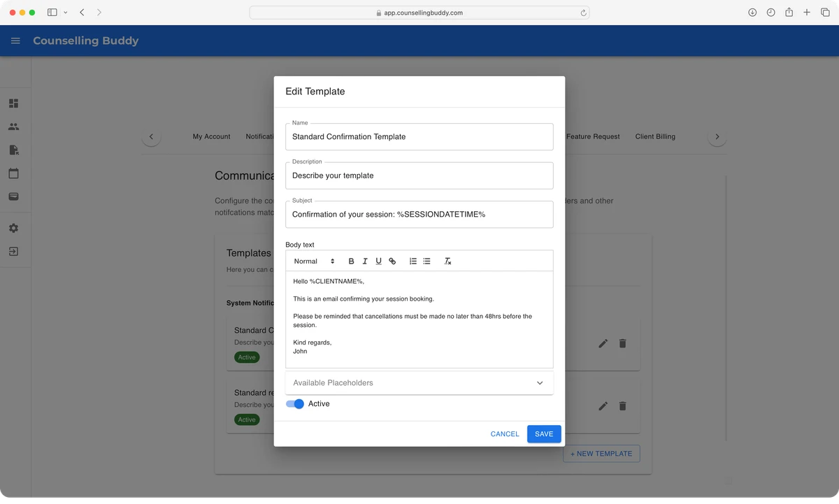Create a numbered list in body text

click(x=413, y=261)
